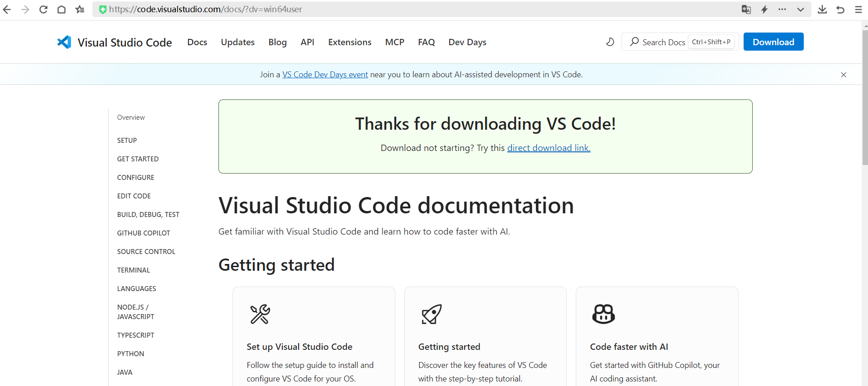Expand the TERMINAL sidebar section

coord(133,270)
